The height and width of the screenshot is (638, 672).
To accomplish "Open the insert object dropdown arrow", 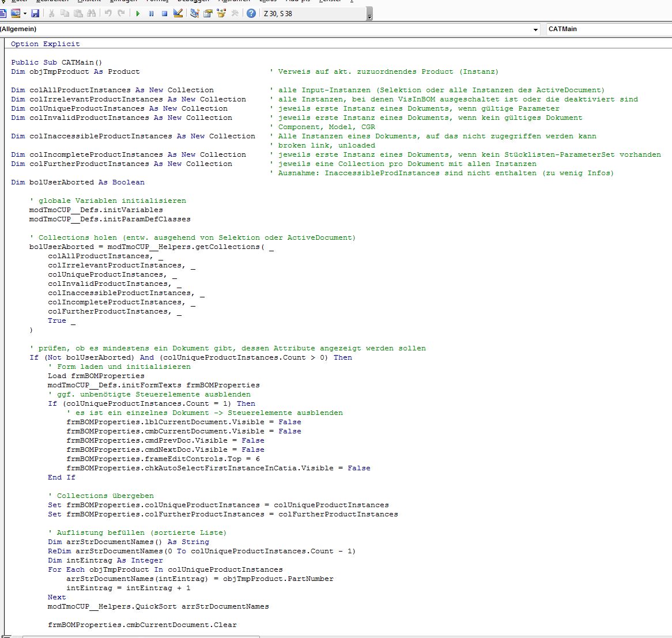I will [x=25, y=14].
